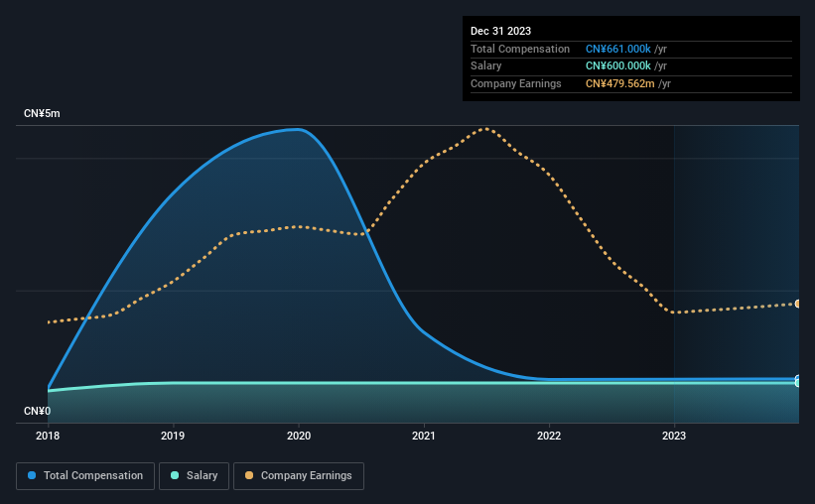
Task: Click the teal Salary legend dot
Action: 175,475
